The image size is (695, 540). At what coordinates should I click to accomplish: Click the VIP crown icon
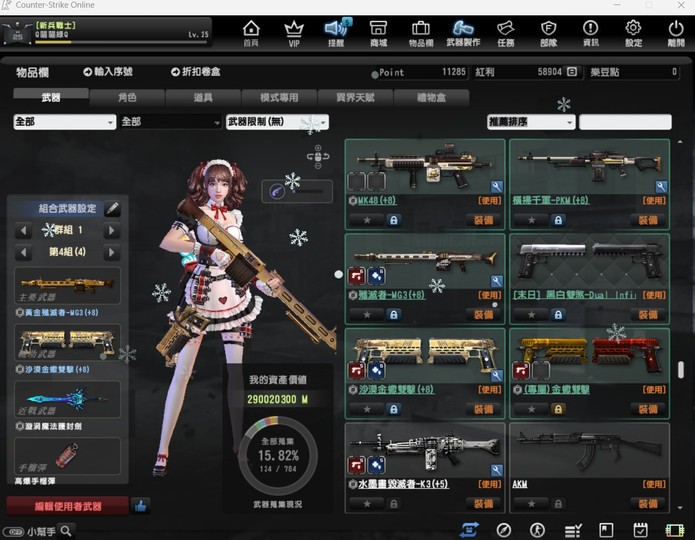click(x=293, y=33)
